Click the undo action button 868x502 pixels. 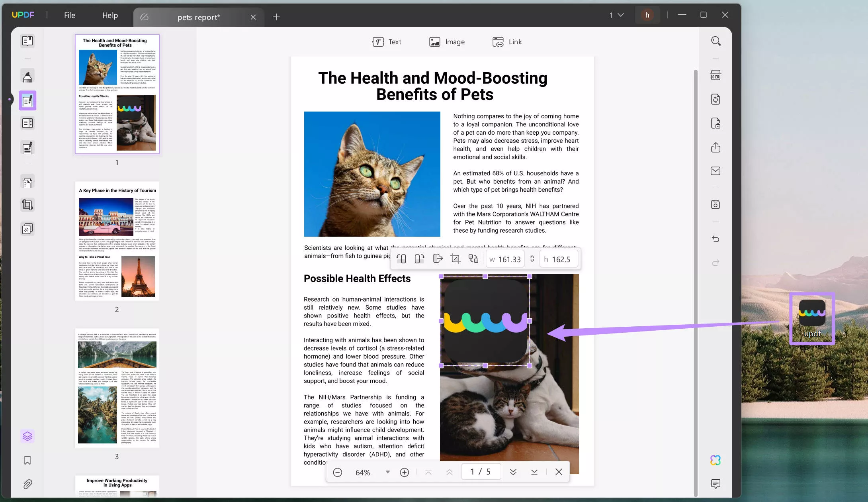click(715, 238)
